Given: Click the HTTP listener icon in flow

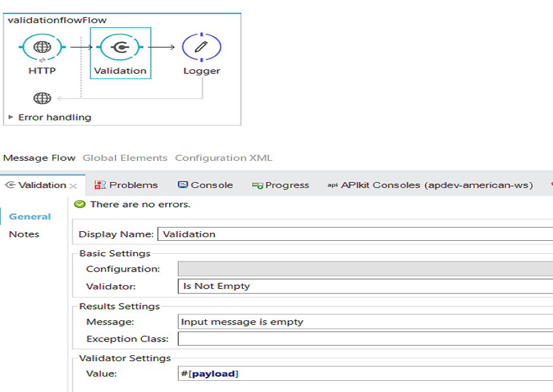Looking at the screenshot, I should click(42, 47).
